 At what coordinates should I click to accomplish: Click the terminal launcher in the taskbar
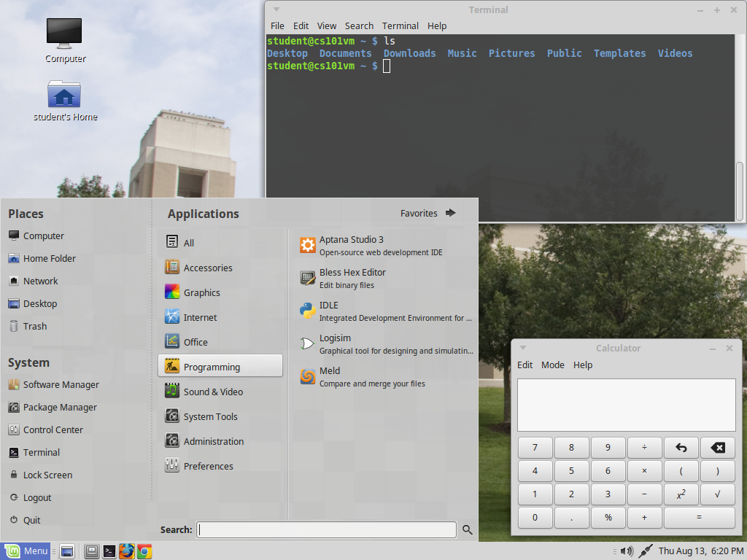click(x=109, y=551)
